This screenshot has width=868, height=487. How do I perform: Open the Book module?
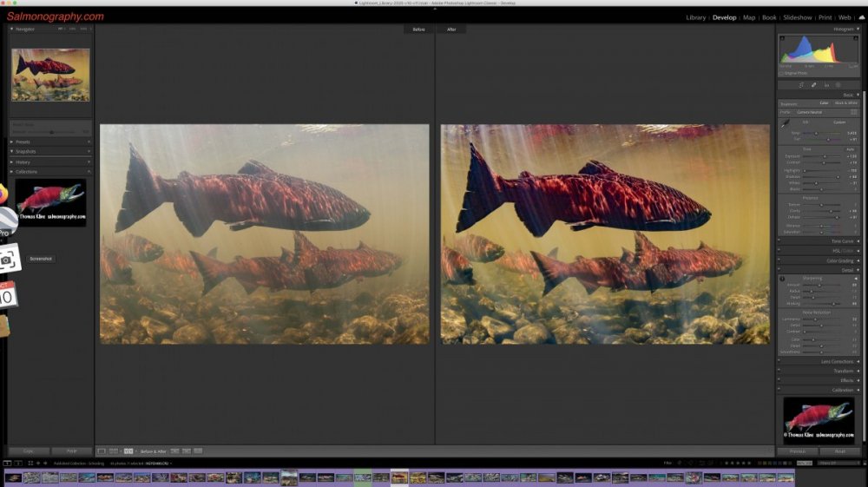[x=769, y=17]
